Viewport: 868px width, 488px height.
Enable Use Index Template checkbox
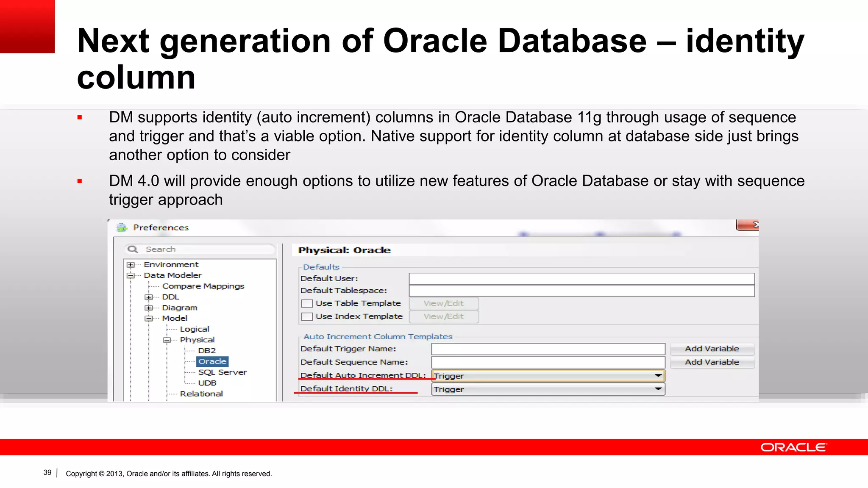pos(307,317)
